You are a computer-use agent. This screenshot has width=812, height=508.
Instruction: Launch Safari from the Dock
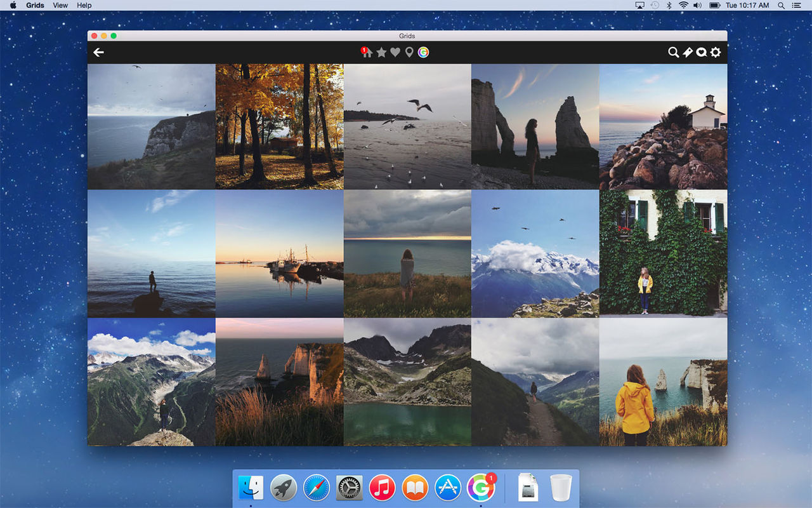click(x=316, y=487)
